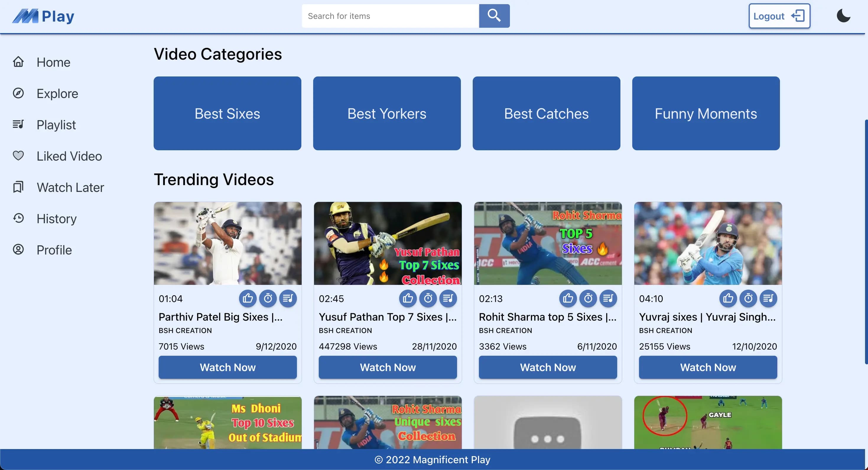
Task: Toggle dark mode using moon icon
Action: click(843, 16)
